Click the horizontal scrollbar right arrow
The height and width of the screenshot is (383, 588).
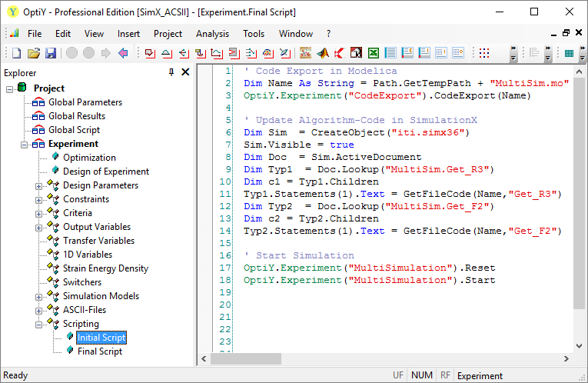point(566,359)
